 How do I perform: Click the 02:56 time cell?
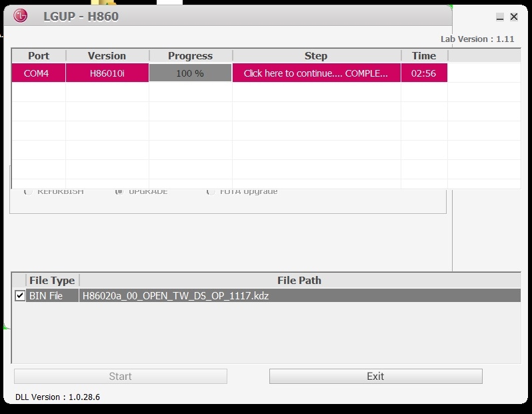point(424,73)
